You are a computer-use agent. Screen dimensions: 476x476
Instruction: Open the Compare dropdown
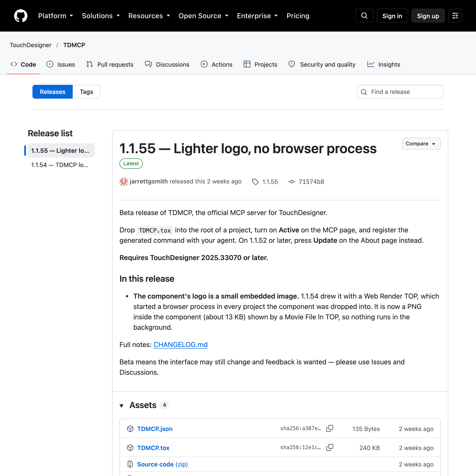point(421,144)
